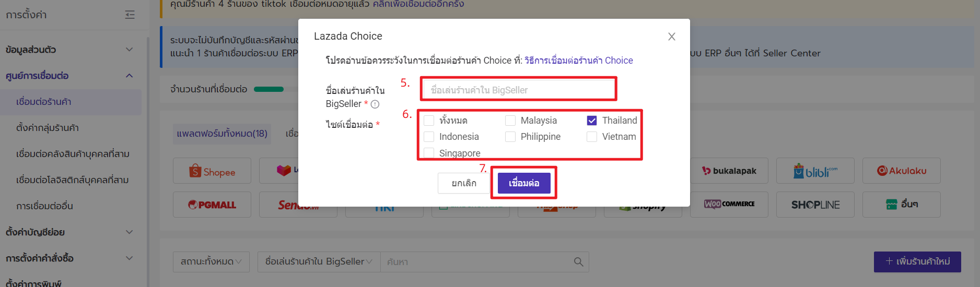This screenshot has height=287, width=980.
Task: Choose the Shopline platform logo
Action: coord(815,205)
